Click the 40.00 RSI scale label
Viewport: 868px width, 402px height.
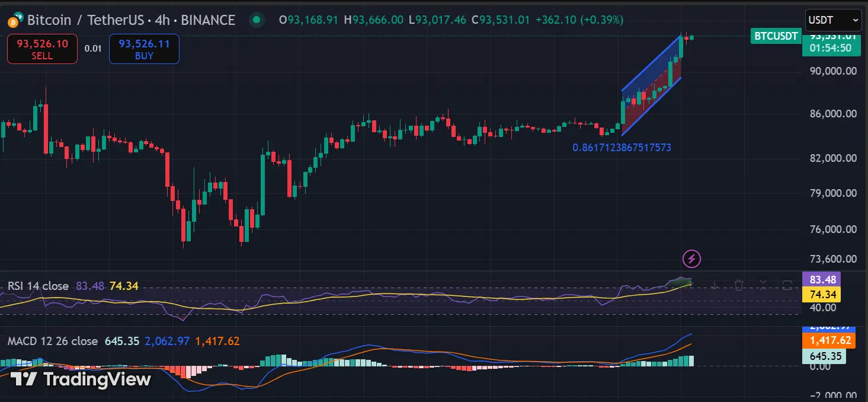pos(822,308)
